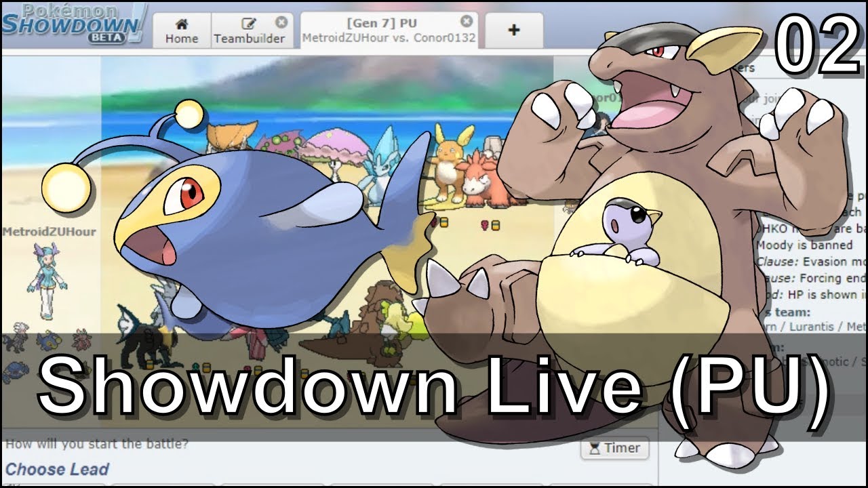Open the Home tab

[x=182, y=31]
